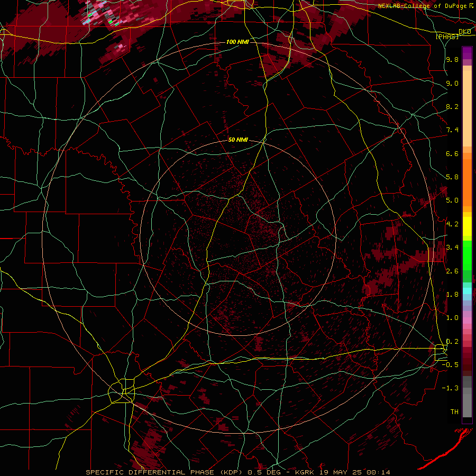Click the 2.6 color scale value
This screenshot has height=476, width=476.
point(452,271)
